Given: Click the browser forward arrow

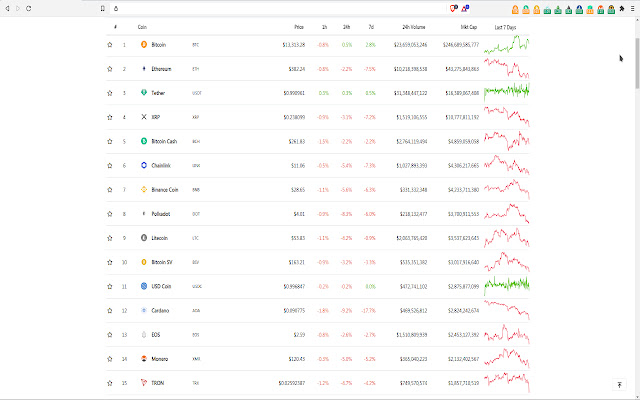Looking at the screenshot, I should pos(18,8).
